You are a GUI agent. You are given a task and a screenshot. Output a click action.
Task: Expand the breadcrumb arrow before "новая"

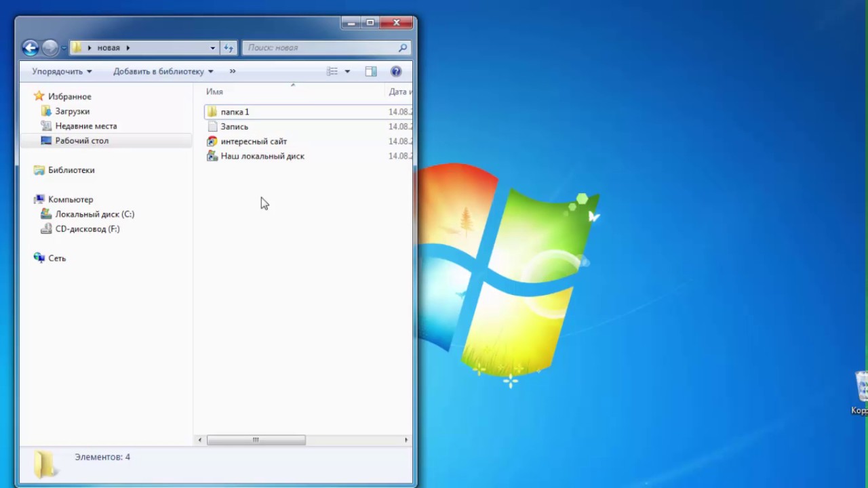point(89,48)
